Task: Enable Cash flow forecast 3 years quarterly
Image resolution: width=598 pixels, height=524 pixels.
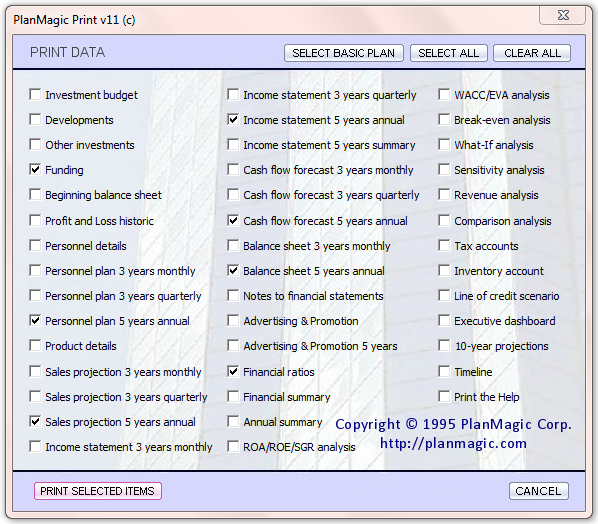Action: pyautogui.click(x=233, y=194)
